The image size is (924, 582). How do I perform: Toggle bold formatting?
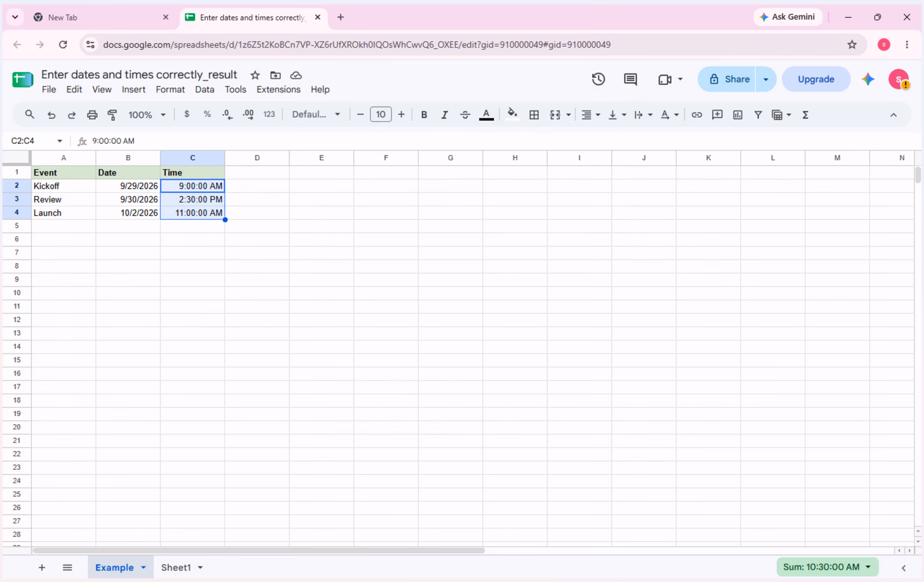pos(424,115)
